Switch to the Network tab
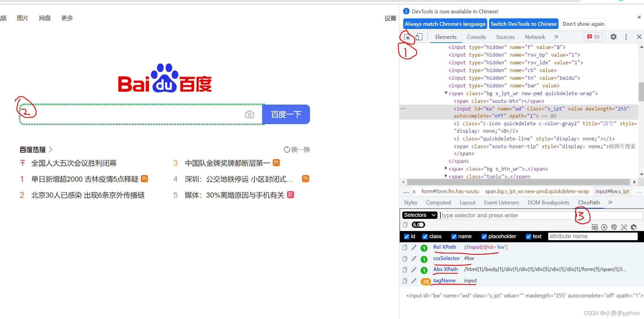 coord(535,37)
